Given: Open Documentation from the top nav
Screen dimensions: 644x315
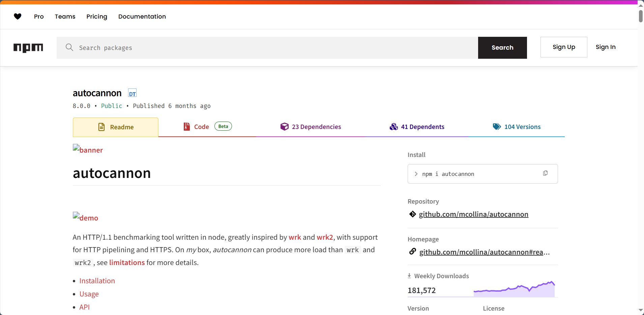Looking at the screenshot, I should pyautogui.click(x=142, y=17).
